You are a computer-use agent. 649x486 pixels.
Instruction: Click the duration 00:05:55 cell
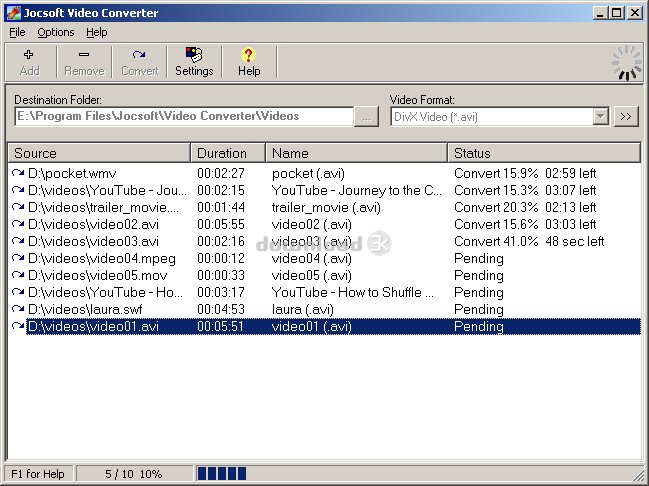tap(221, 224)
